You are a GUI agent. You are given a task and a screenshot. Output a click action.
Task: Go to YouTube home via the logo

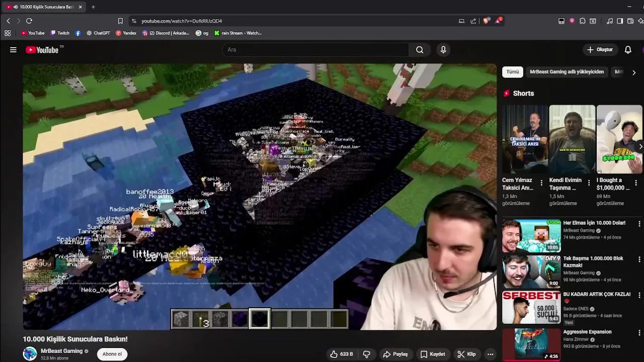coord(42,50)
